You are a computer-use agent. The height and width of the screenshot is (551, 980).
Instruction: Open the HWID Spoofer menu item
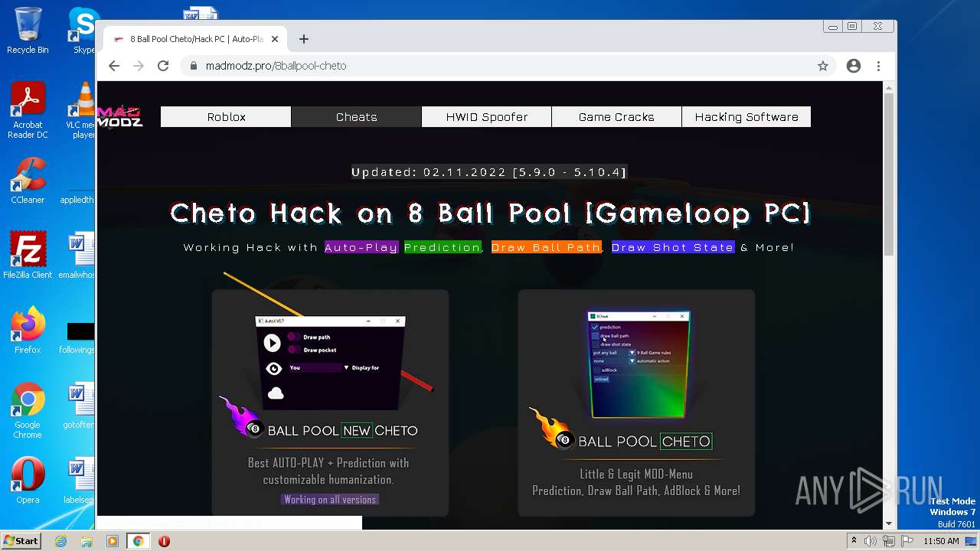(486, 117)
